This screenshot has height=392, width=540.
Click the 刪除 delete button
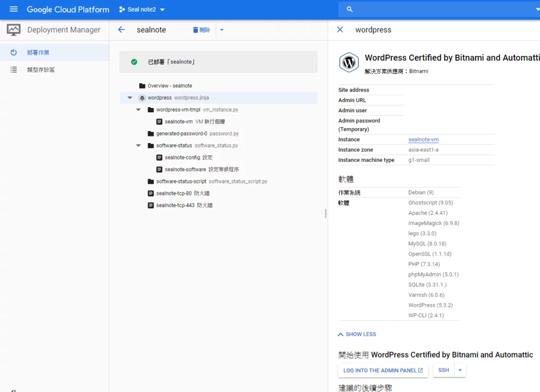coord(201,30)
